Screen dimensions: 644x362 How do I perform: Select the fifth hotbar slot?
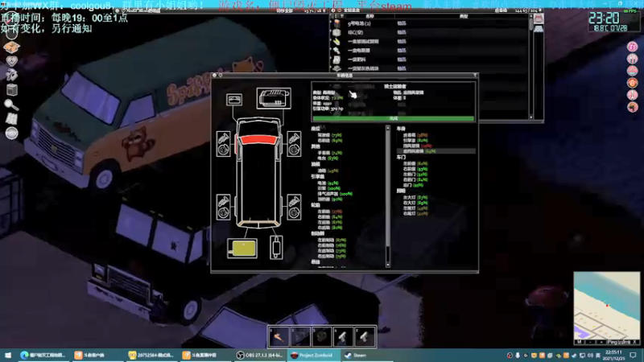pos(365,336)
